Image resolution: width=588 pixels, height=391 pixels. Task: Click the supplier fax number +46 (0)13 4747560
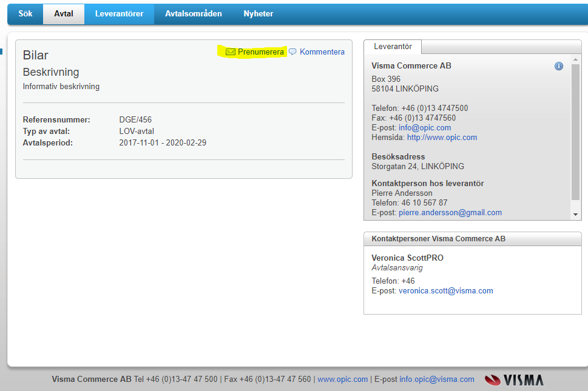[422, 118]
